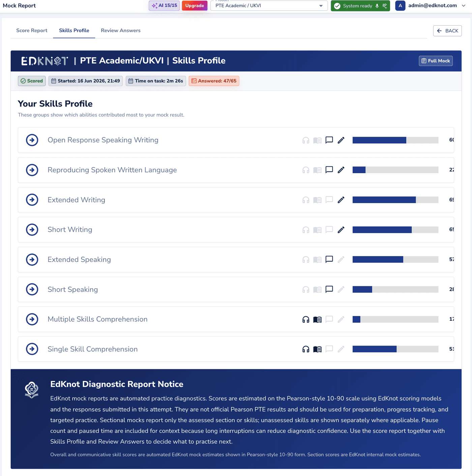Expand the Extended Speaking arrow icon
This screenshot has width=472, height=476.
click(32, 259)
